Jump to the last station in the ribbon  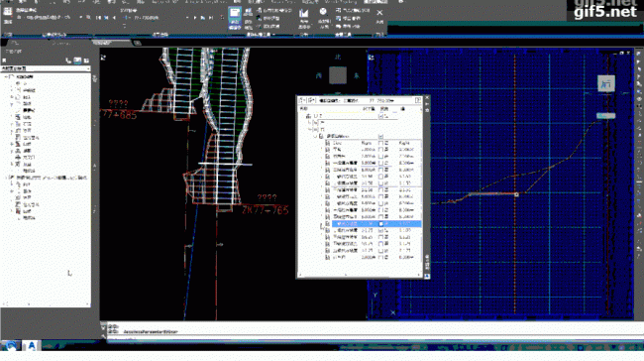point(211,18)
